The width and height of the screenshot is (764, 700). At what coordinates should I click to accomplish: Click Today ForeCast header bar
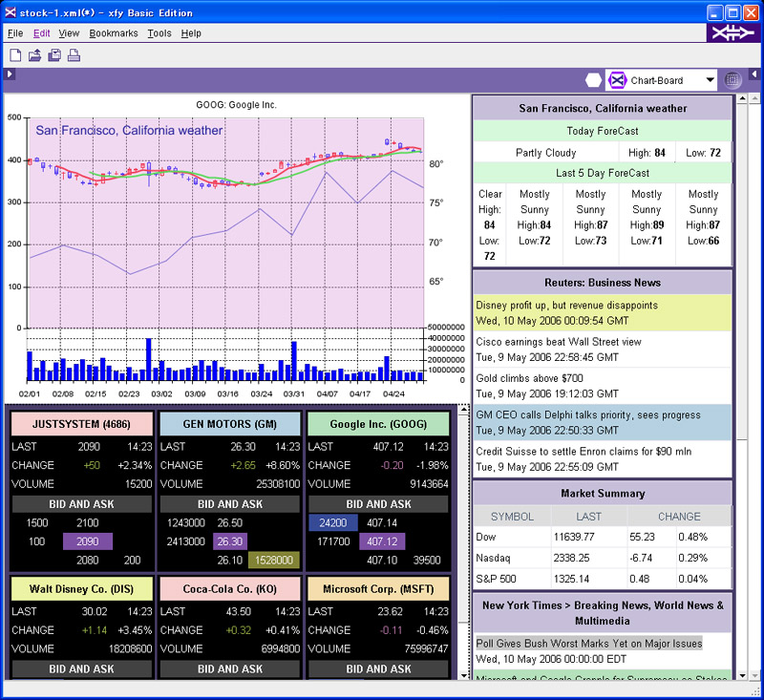click(x=603, y=131)
